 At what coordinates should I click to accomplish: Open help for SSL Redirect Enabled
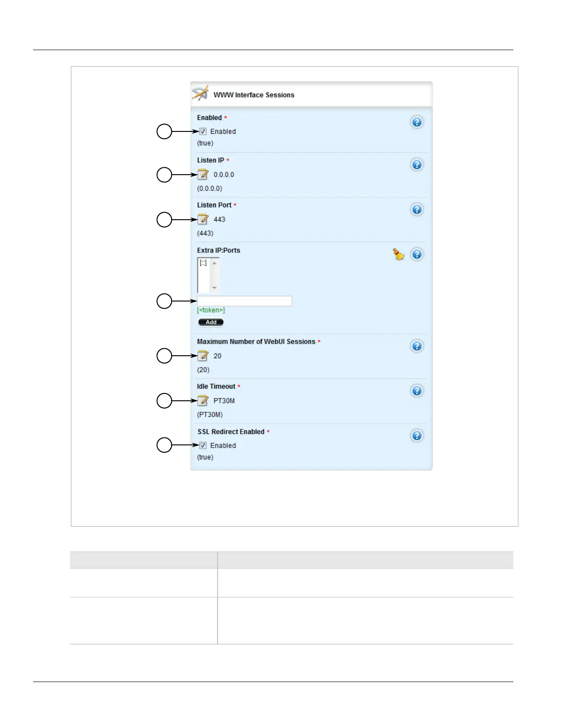tap(417, 436)
